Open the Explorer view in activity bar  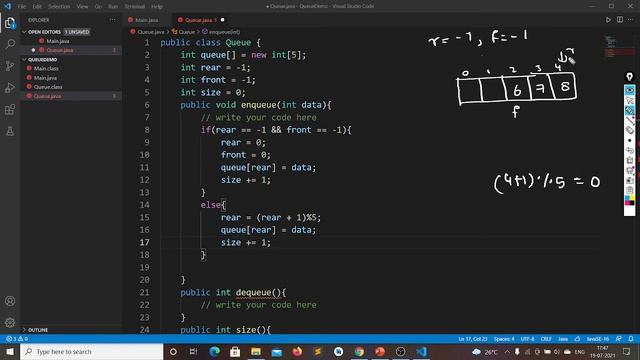pos(10,22)
